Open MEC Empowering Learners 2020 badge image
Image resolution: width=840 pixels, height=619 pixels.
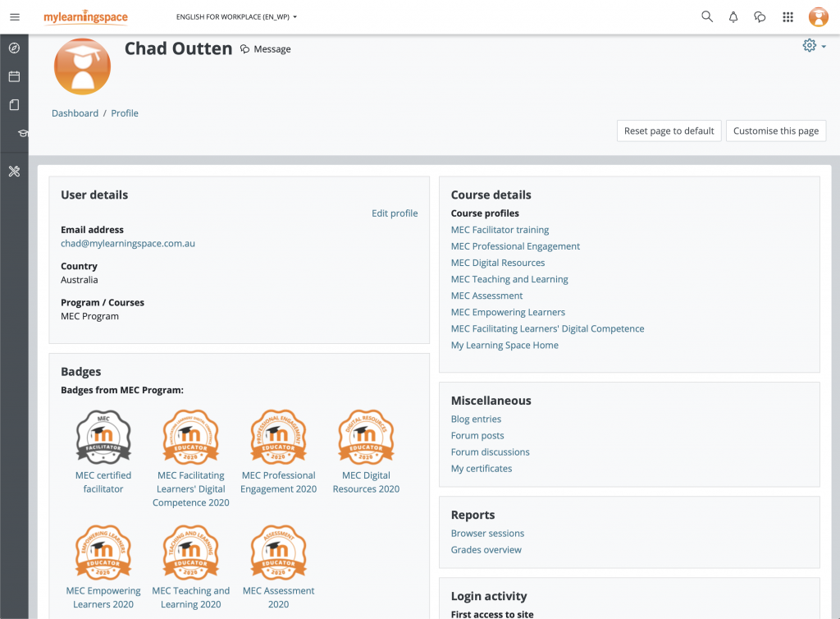(103, 552)
